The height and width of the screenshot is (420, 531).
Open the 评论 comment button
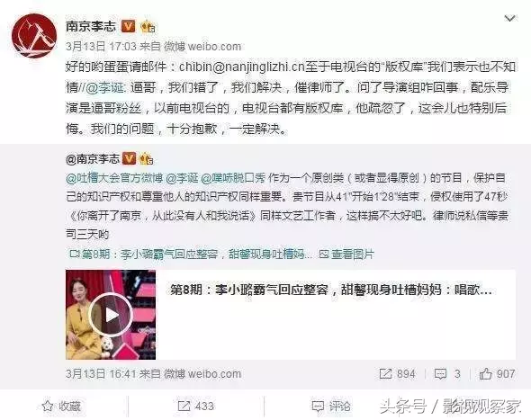click(x=331, y=406)
